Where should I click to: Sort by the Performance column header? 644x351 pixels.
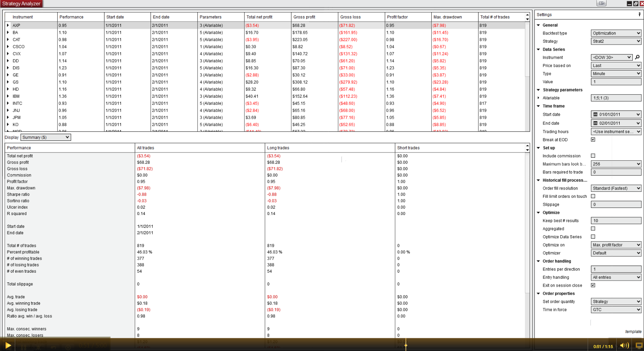(80, 17)
